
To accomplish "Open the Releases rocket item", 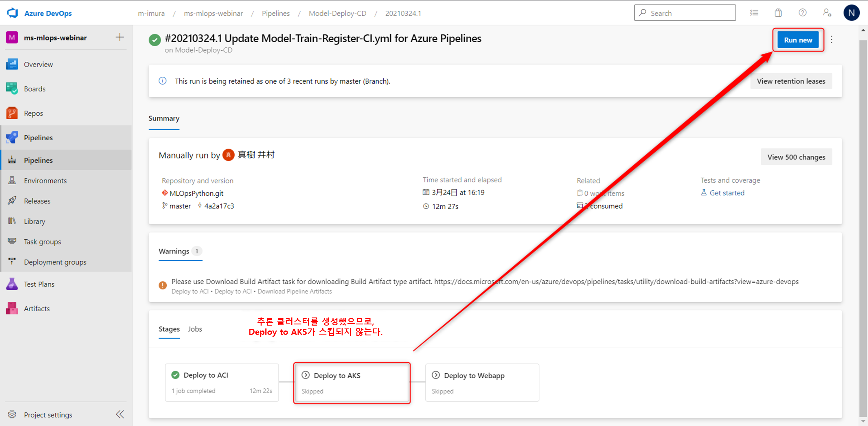I will coord(37,201).
